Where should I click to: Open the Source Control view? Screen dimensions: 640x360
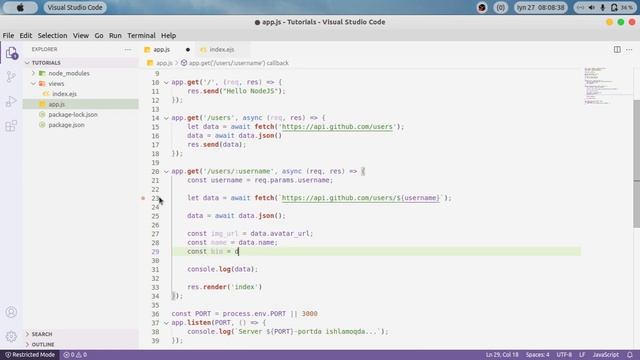click(x=11, y=77)
